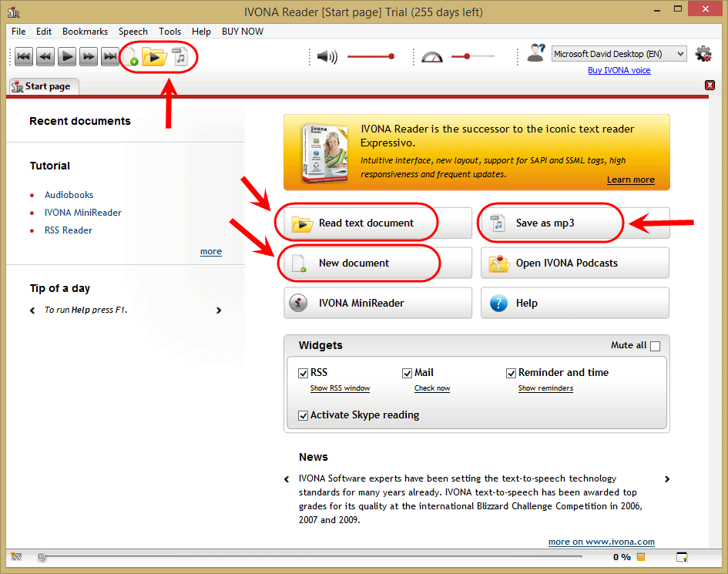
Task: Close the Start page tab with red X
Action: click(x=710, y=85)
